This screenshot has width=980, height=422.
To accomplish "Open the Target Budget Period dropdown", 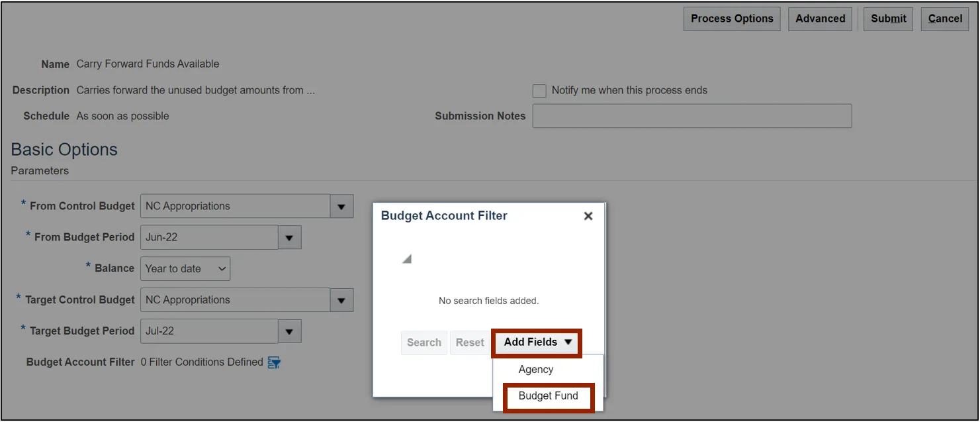I will [289, 331].
